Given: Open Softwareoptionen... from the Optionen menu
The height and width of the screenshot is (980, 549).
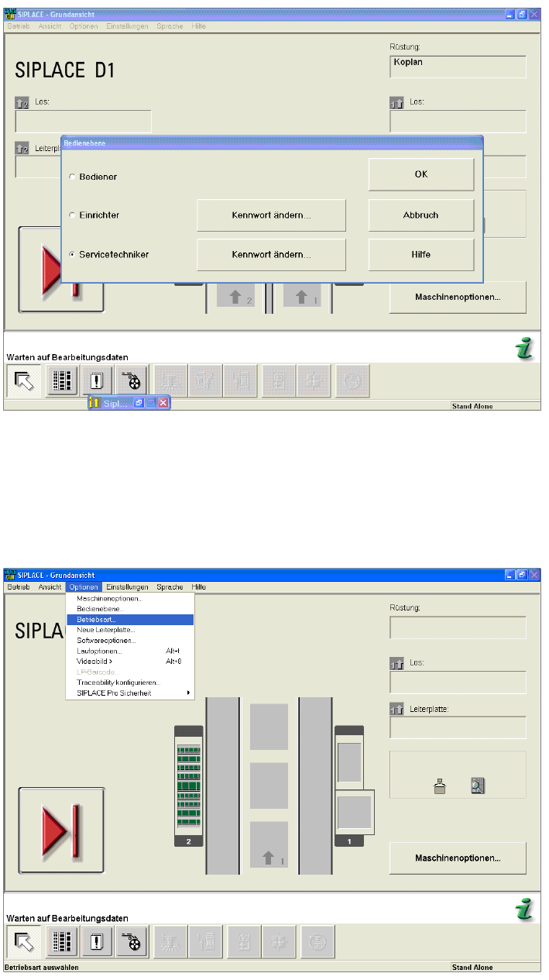Looking at the screenshot, I should pyautogui.click(x=130, y=641).
